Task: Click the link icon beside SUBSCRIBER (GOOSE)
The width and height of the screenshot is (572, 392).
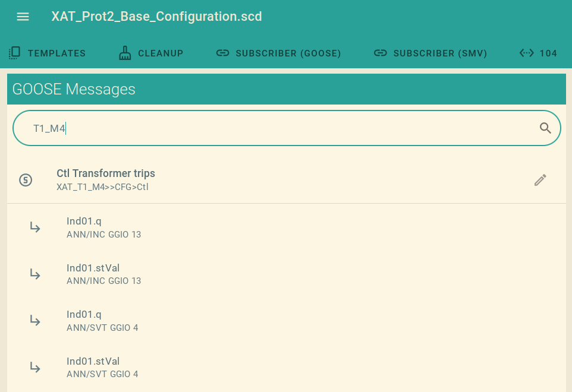Action: tap(222, 53)
